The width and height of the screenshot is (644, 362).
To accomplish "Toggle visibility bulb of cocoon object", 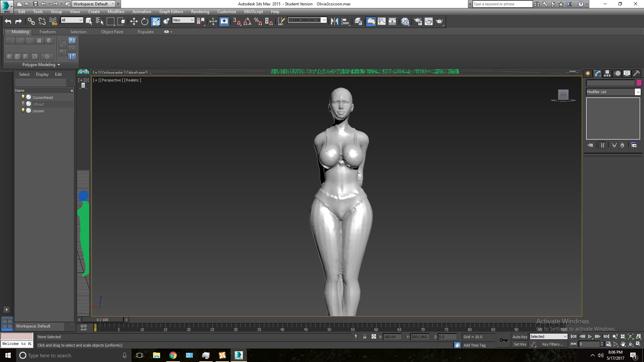I will point(23,110).
